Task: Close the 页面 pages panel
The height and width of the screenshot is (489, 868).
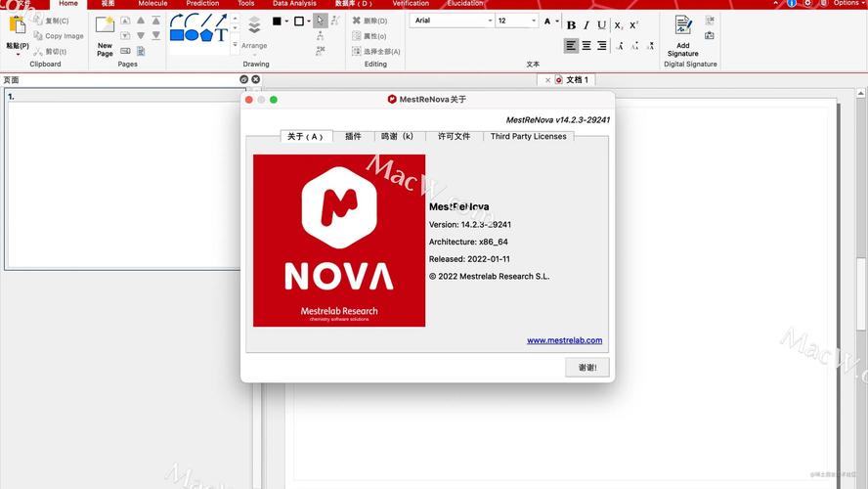Action: [256, 79]
